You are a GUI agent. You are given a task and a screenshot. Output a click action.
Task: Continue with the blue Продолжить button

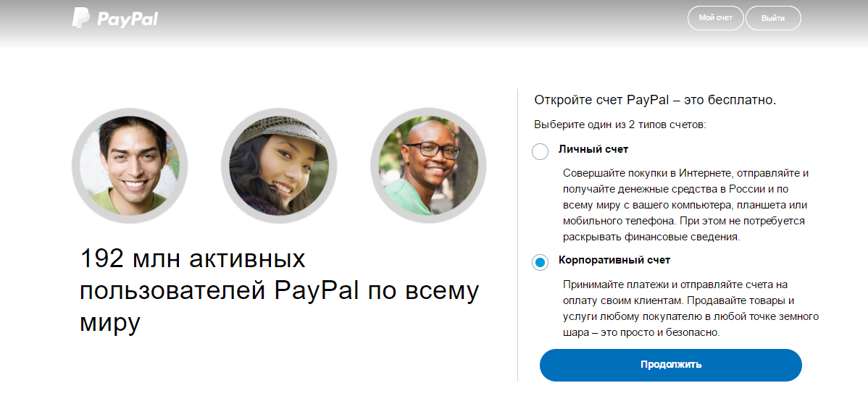670,365
